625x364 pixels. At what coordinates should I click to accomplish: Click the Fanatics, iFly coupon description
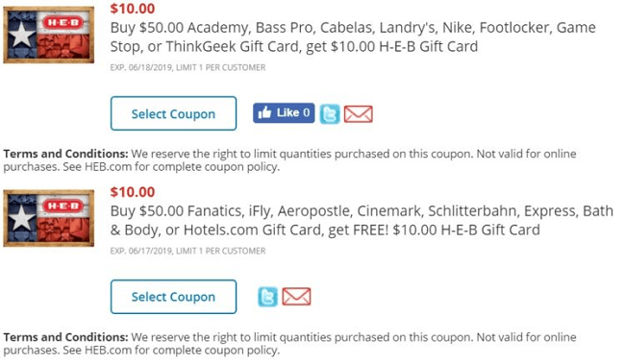(362, 221)
